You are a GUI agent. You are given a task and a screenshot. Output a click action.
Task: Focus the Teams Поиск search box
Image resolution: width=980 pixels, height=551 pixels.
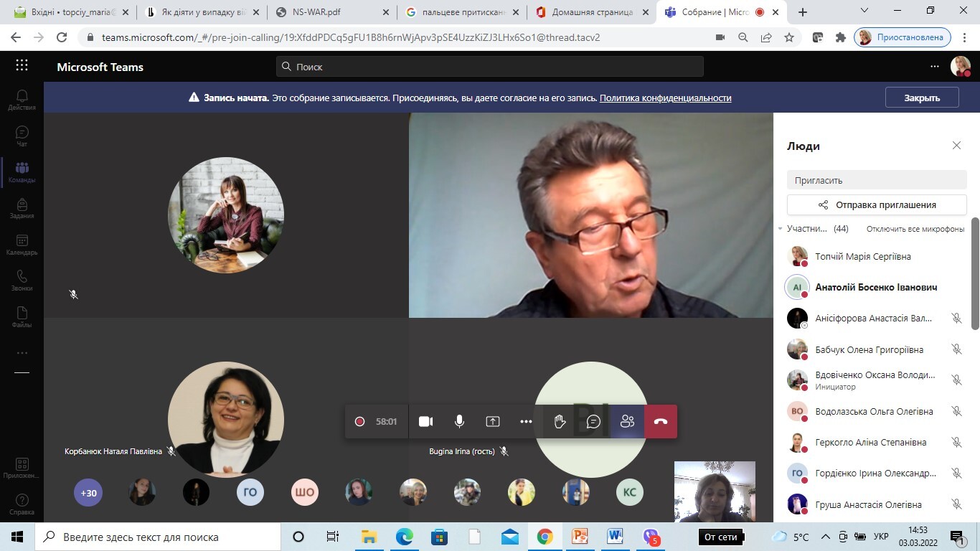[490, 67]
